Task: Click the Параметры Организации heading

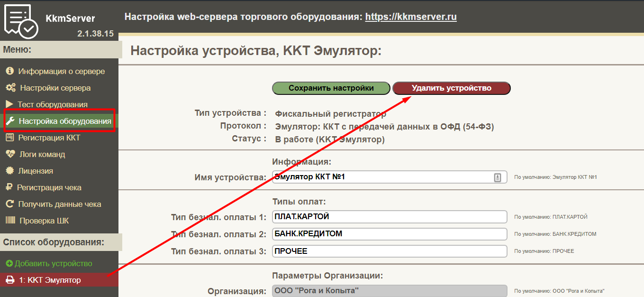Action: (327, 276)
